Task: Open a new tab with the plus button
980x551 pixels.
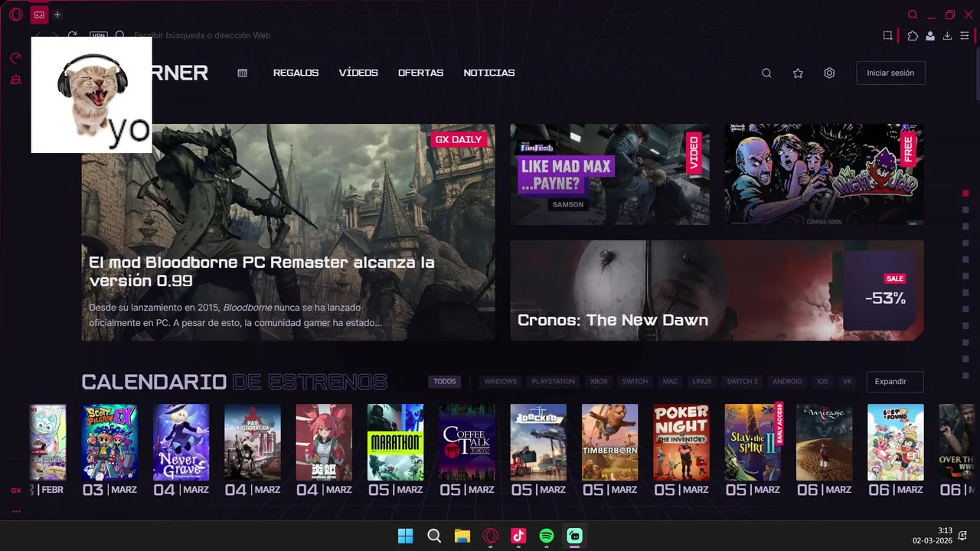Action: [57, 15]
